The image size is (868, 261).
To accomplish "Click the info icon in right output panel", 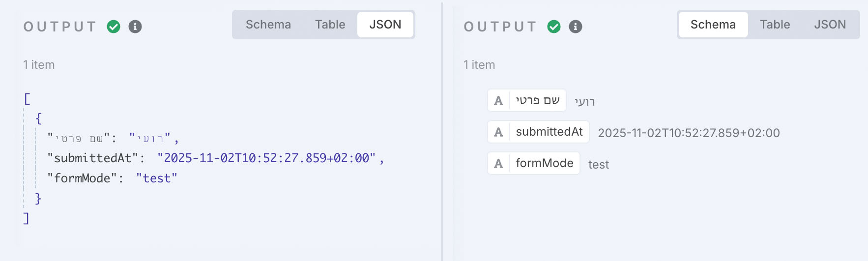I will point(576,27).
